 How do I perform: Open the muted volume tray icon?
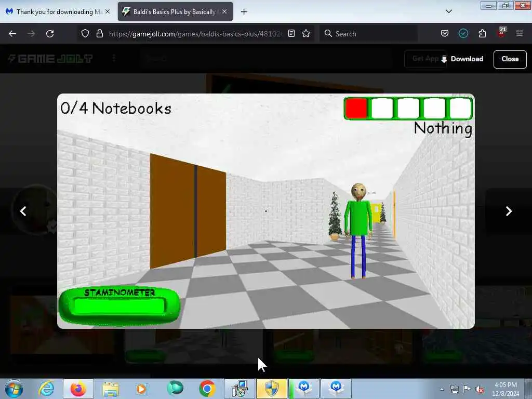click(x=480, y=389)
